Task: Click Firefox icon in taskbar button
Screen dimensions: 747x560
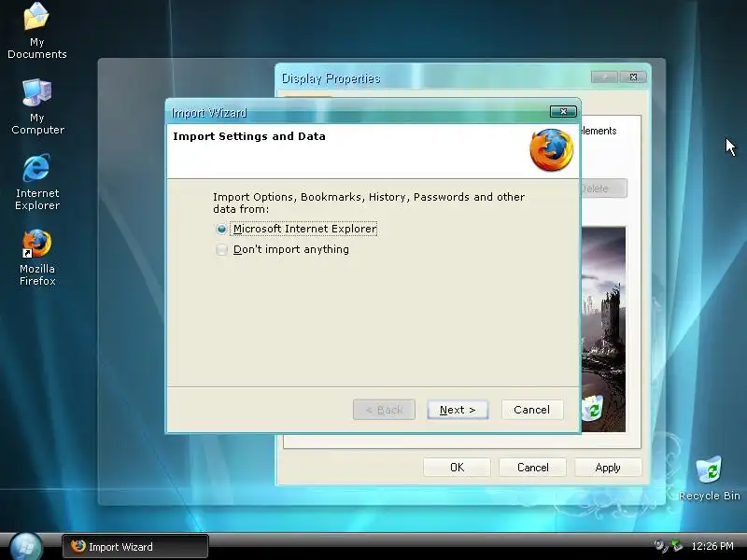Action: coord(78,546)
